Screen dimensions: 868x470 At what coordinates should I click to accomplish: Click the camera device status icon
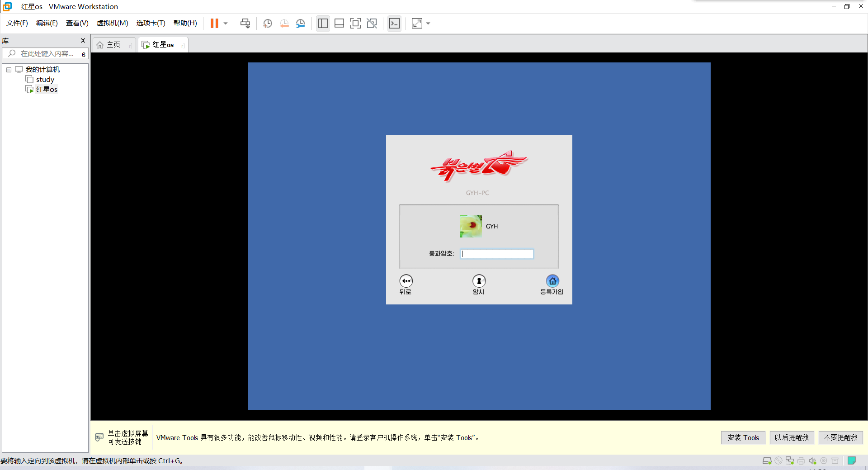click(x=824, y=461)
